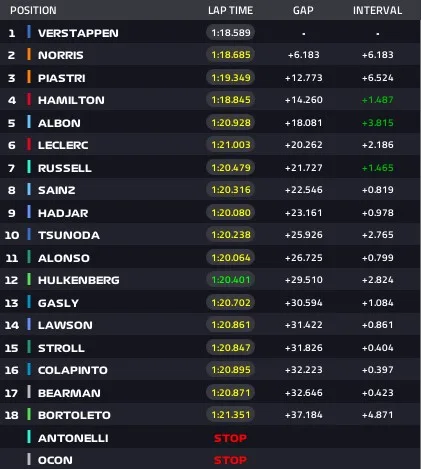Click Antonelli's red STOP status
The width and height of the screenshot is (421, 469).
pos(230,438)
